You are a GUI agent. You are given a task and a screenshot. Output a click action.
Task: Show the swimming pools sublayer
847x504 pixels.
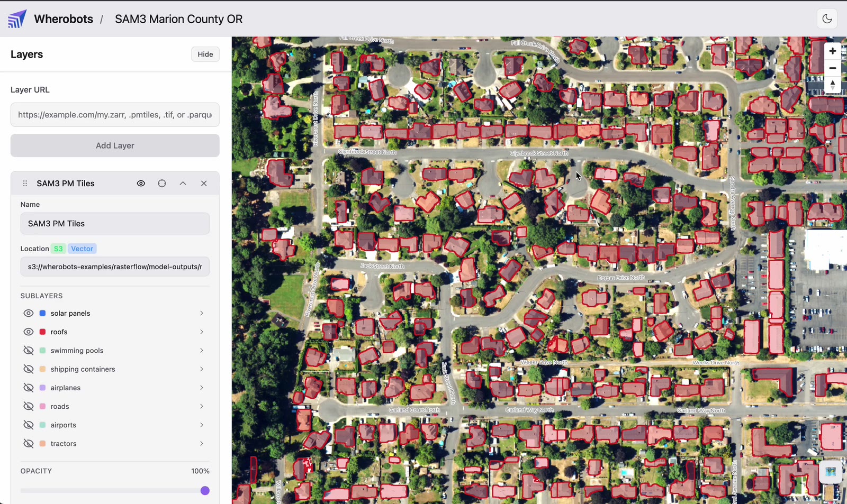pyautogui.click(x=29, y=350)
